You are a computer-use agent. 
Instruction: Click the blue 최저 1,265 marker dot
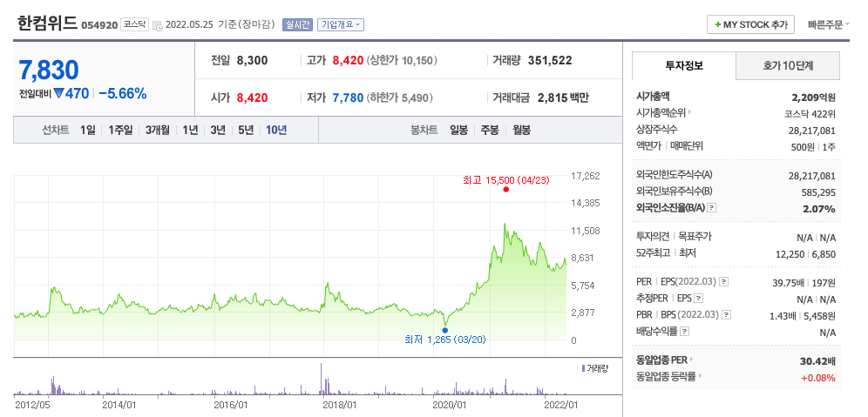[x=445, y=330]
